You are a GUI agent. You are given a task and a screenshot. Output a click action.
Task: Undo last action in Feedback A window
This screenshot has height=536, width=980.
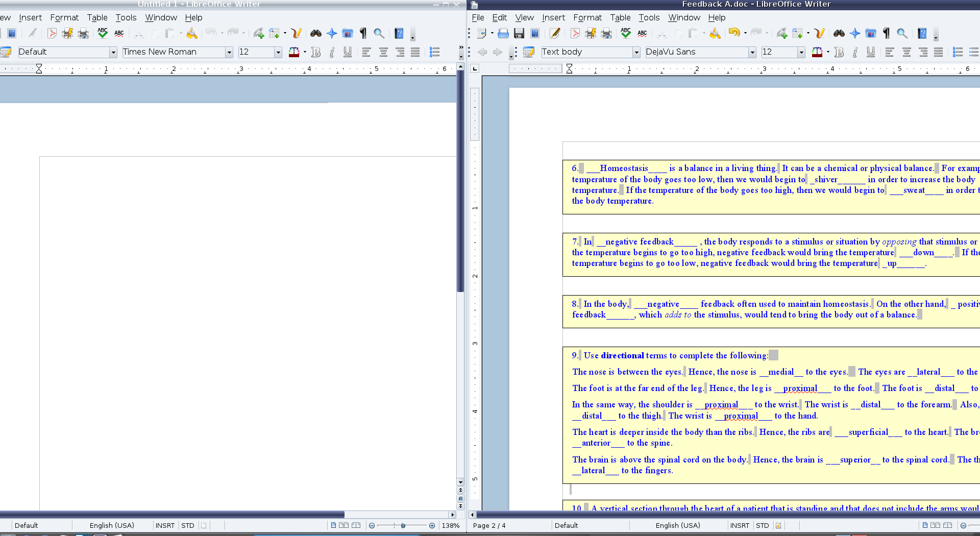point(734,33)
